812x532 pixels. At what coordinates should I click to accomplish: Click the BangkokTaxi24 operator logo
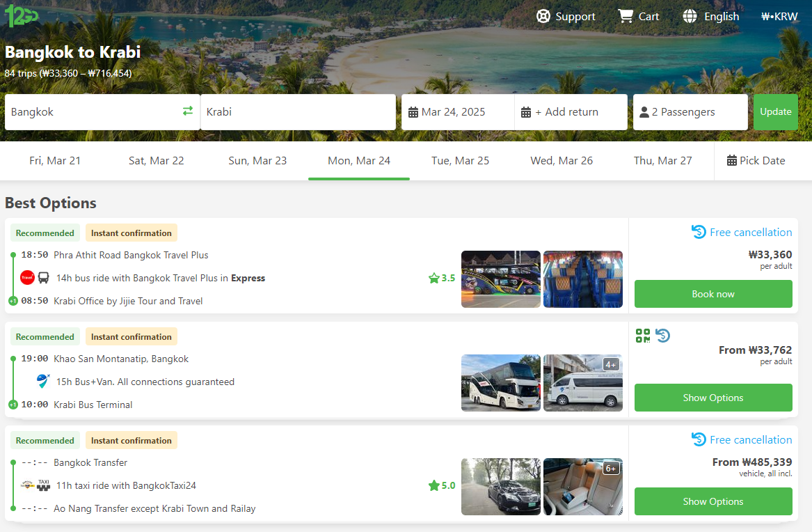click(27, 485)
